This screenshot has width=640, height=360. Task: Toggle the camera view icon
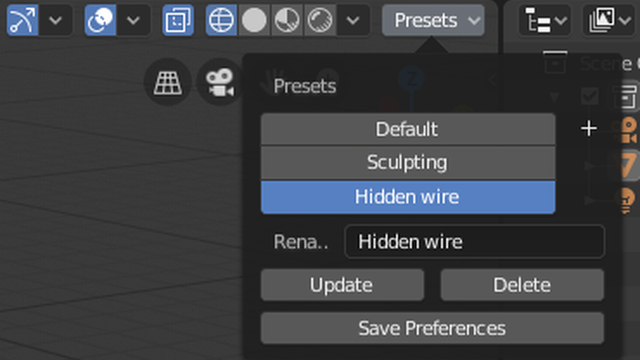pos(220,82)
